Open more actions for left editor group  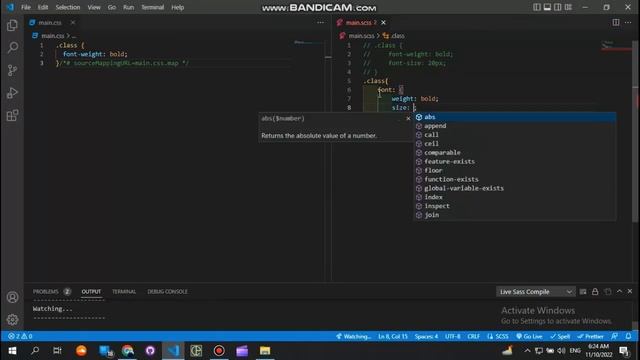[320, 22]
